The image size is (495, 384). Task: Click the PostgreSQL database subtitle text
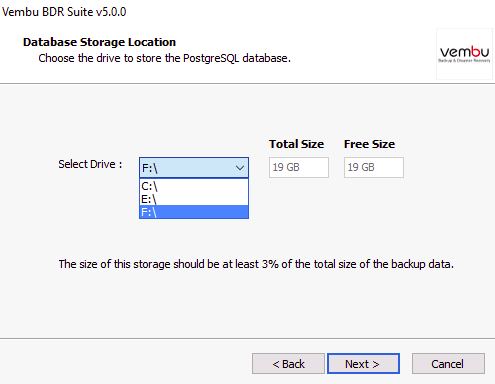[x=164, y=58]
